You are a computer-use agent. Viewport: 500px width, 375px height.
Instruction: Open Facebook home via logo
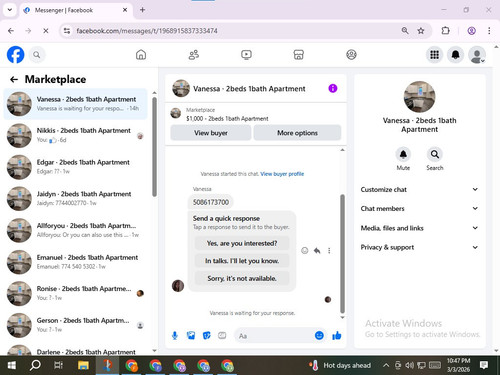pyautogui.click(x=15, y=55)
